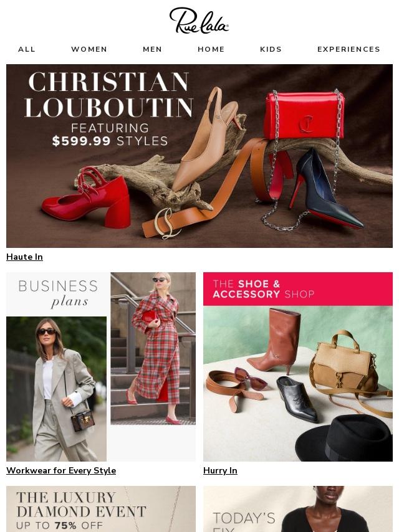Click the $599.99 Styles banner text
Viewport: 399px width, 532px height.
click(x=110, y=141)
